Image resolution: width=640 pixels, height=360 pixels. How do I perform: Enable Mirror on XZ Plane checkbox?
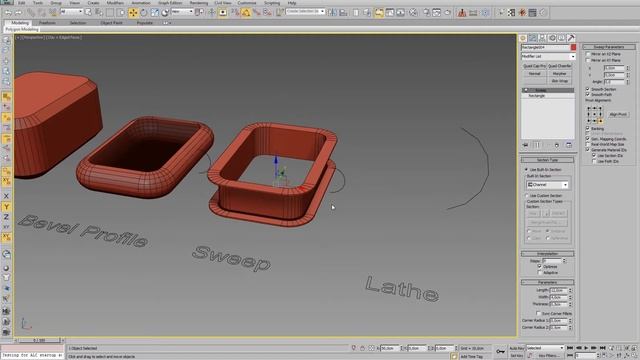click(x=588, y=54)
